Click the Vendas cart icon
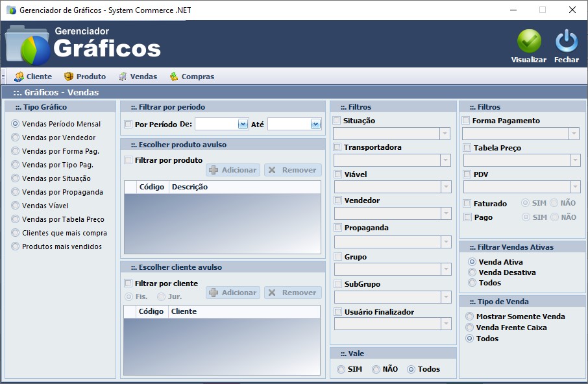 click(123, 77)
